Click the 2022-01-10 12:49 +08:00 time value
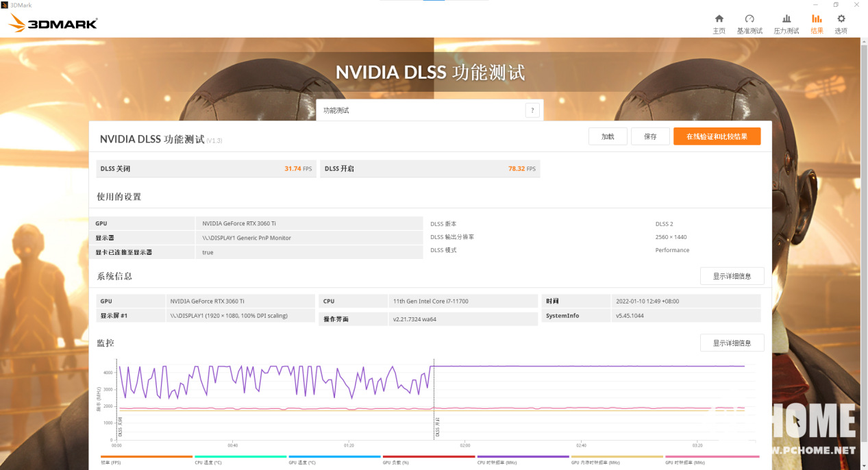Viewport: 868px width, 470px height. (647, 301)
